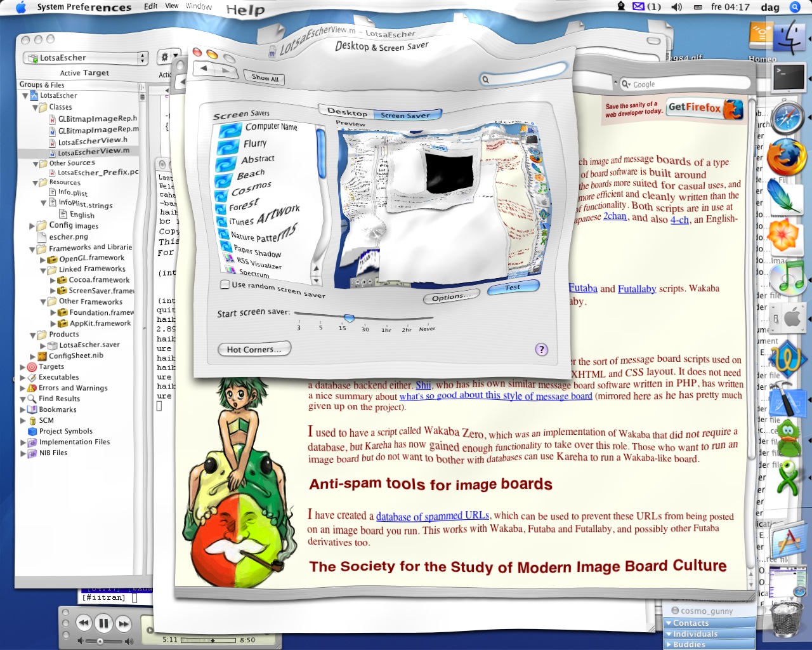The height and width of the screenshot is (650, 812).
Task: Expand the Targets group in Xcode
Action: pos(23,367)
